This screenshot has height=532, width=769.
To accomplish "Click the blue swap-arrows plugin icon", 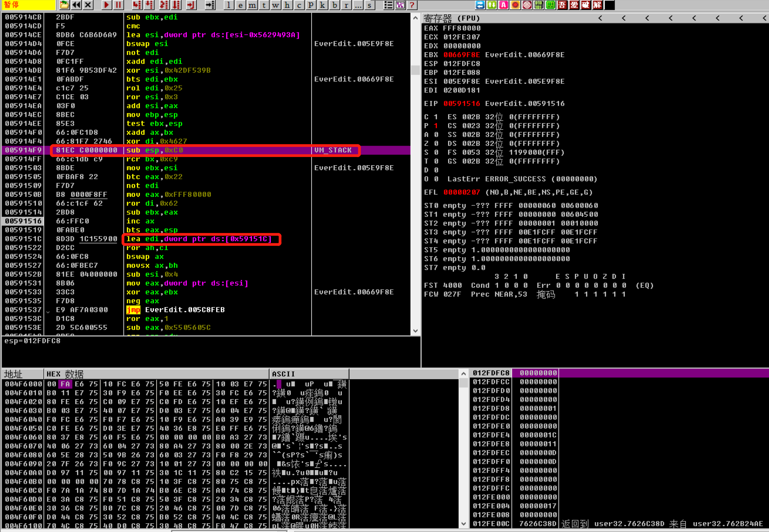I will click(x=480, y=5).
